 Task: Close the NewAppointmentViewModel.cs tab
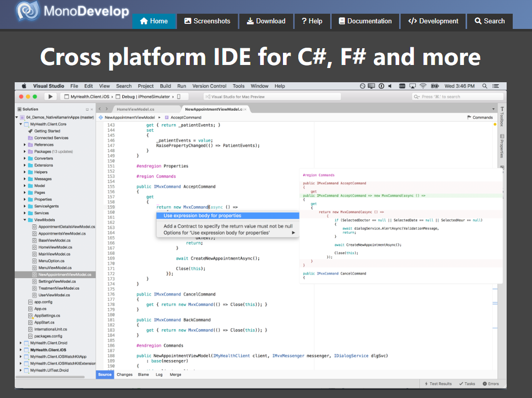click(x=245, y=109)
